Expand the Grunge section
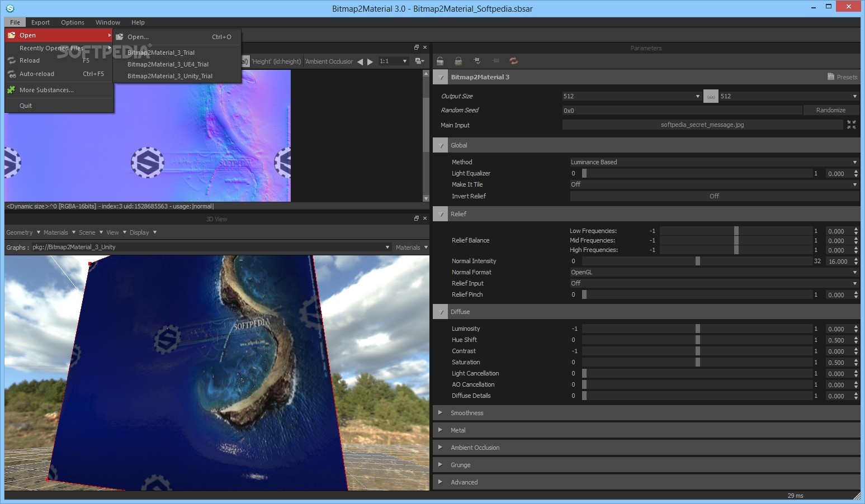This screenshot has width=865, height=504. tap(646, 465)
